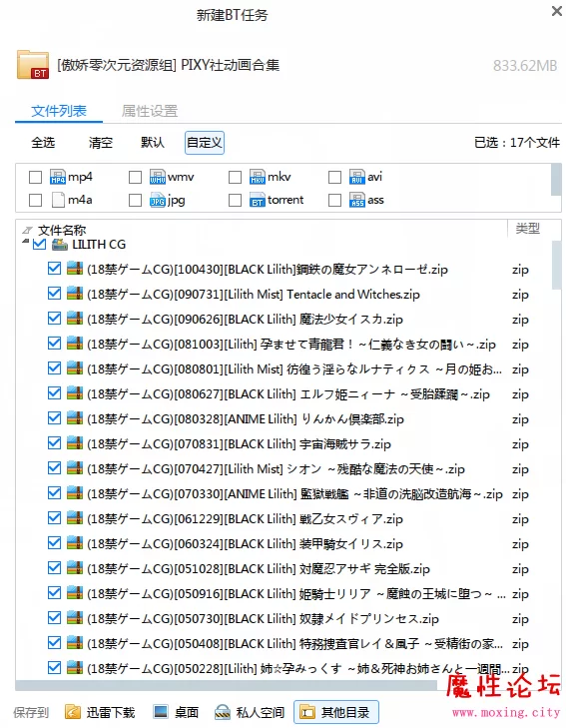Tick the mkv file type checkbox
The width and height of the screenshot is (566, 728).
pos(236,177)
